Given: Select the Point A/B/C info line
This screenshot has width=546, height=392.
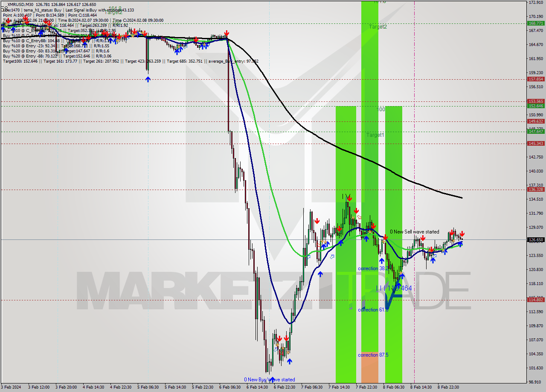Looking at the screenshot, I should pos(50,15).
